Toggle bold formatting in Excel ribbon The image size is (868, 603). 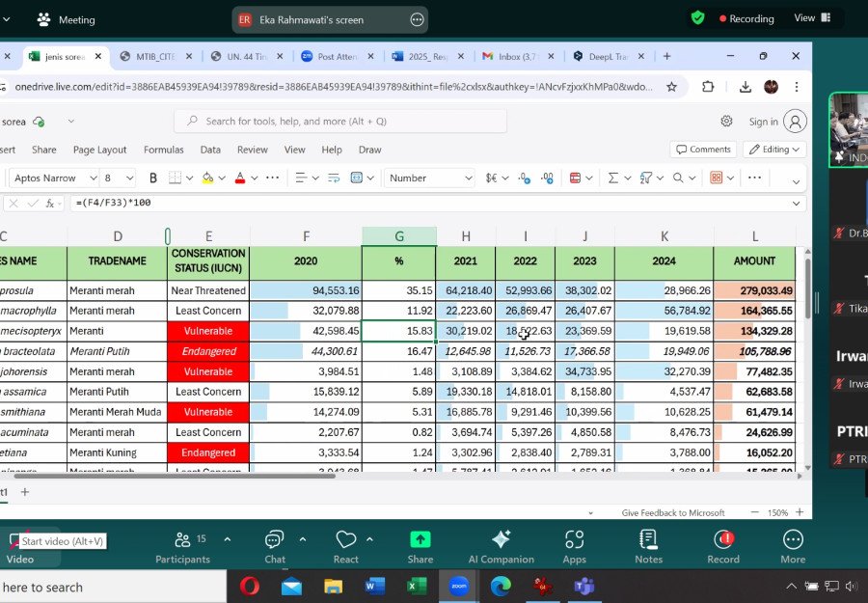pos(152,178)
